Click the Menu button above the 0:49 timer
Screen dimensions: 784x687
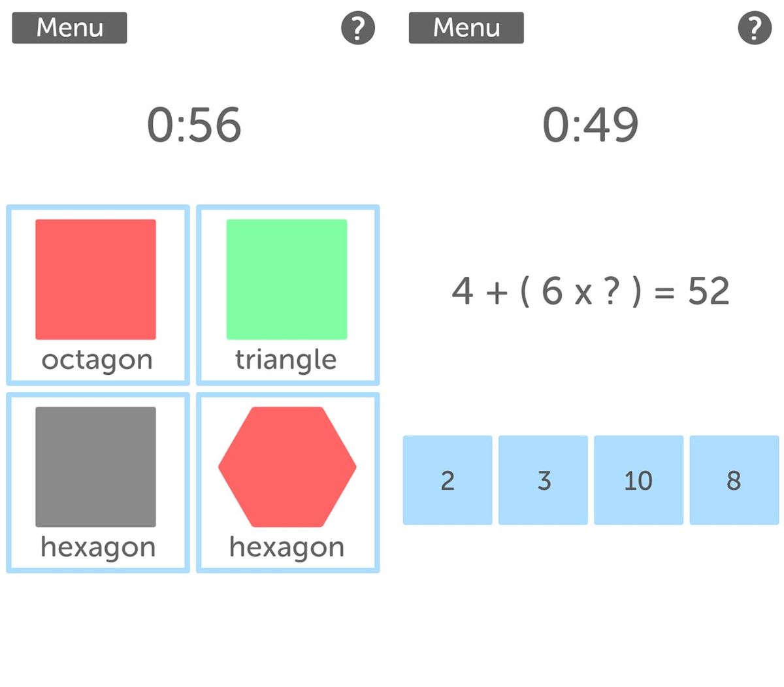466,28
